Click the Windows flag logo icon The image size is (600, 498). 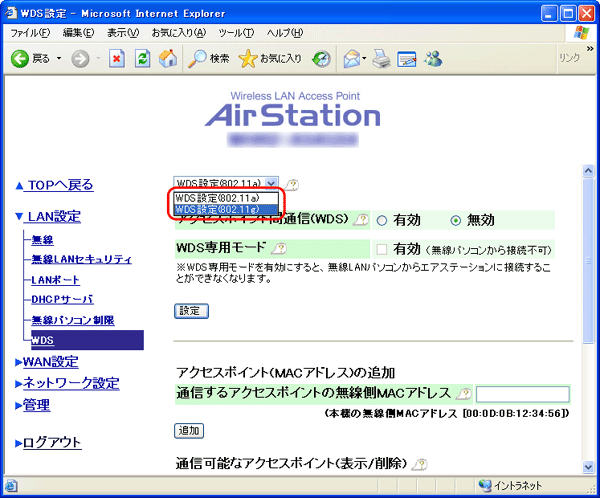click(x=582, y=33)
